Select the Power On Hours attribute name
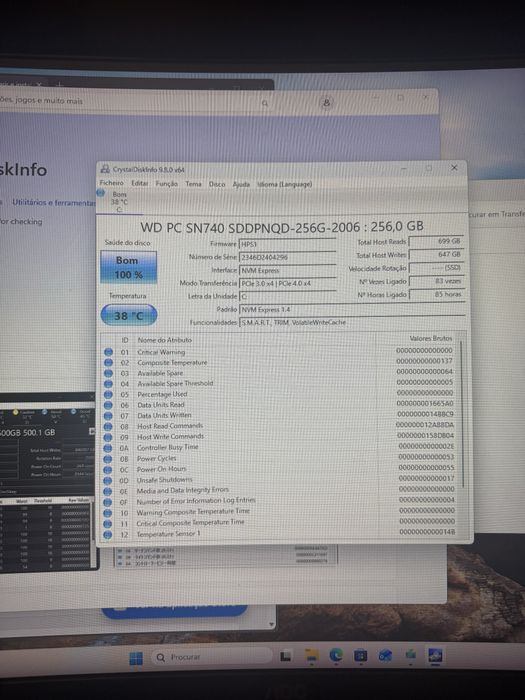The image size is (525, 700). [162, 469]
